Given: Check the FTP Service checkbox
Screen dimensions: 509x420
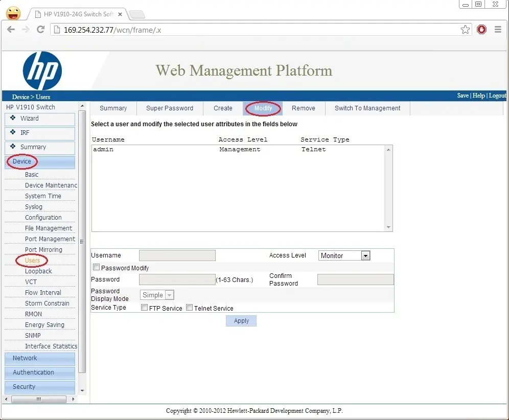Looking at the screenshot, I should point(145,308).
